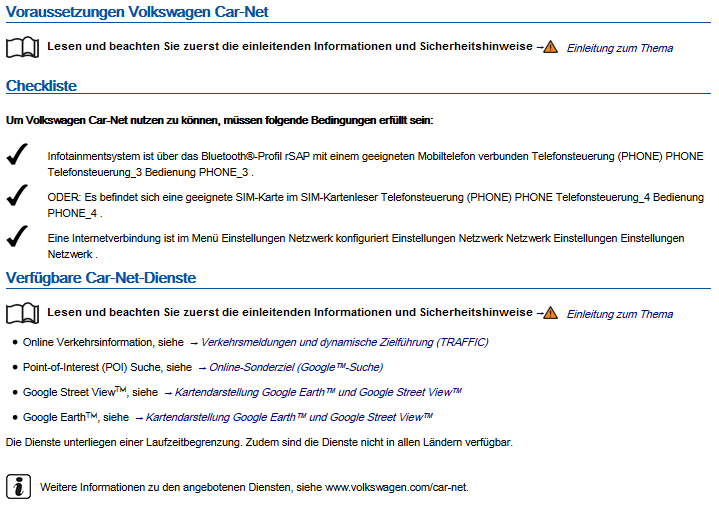Click the Checkliste section heading

click(41, 86)
